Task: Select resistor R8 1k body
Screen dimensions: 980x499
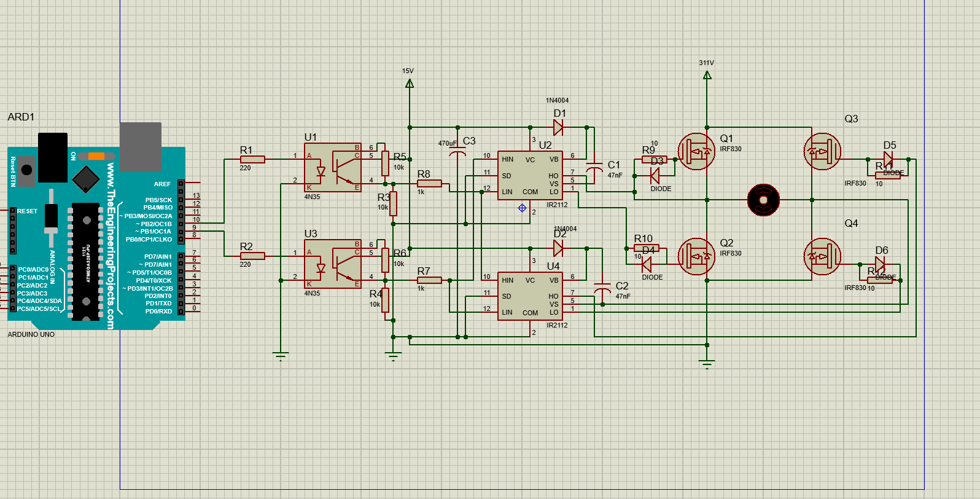Action: click(429, 183)
